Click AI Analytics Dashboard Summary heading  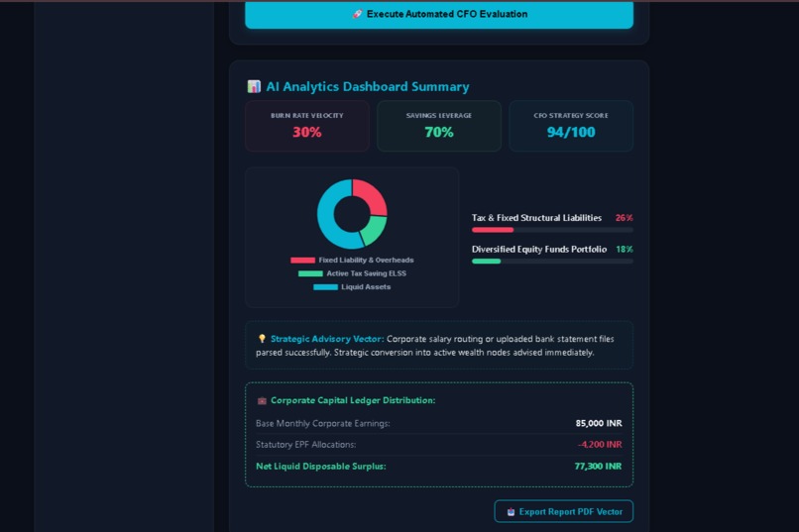pos(368,86)
